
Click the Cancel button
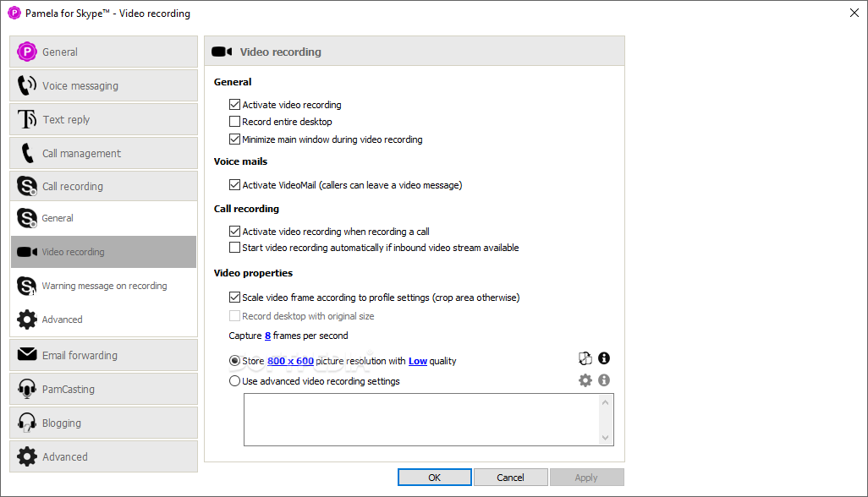[510, 477]
